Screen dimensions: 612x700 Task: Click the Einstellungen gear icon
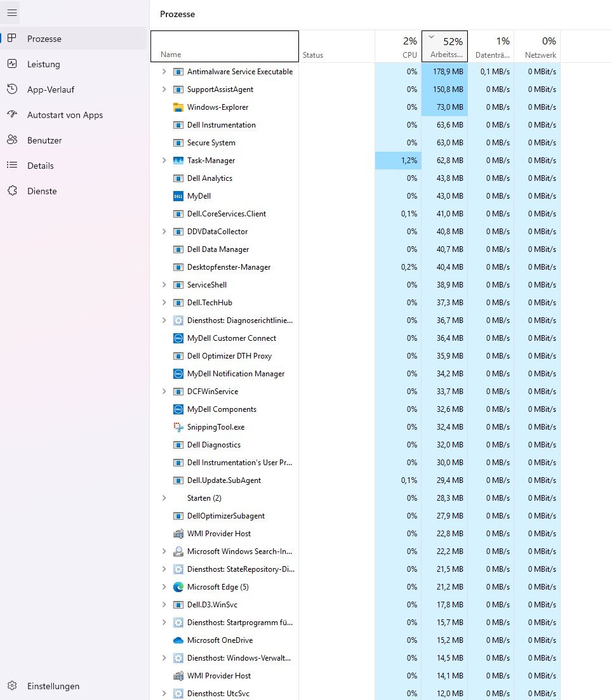(x=12, y=685)
